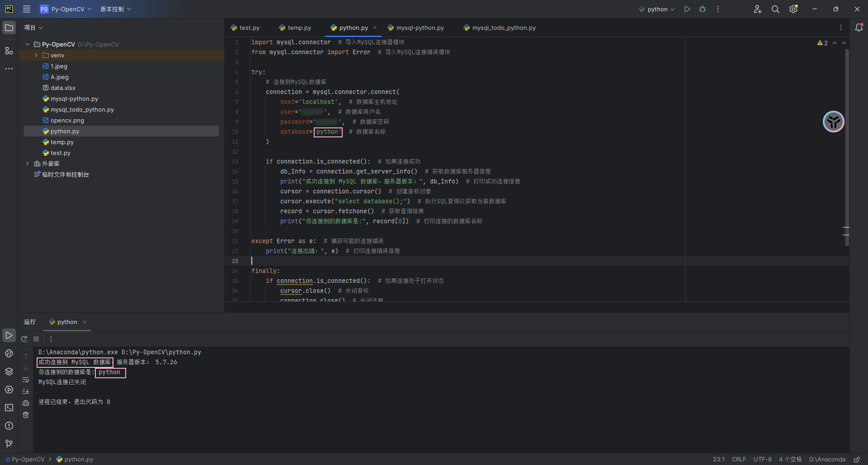Open Search Everywhere with the magnifier
The height and width of the screenshot is (465, 868).
[x=775, y=9]
